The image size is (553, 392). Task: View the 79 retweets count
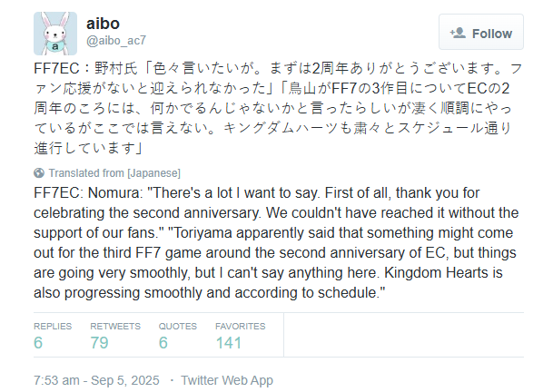(102, 343)
